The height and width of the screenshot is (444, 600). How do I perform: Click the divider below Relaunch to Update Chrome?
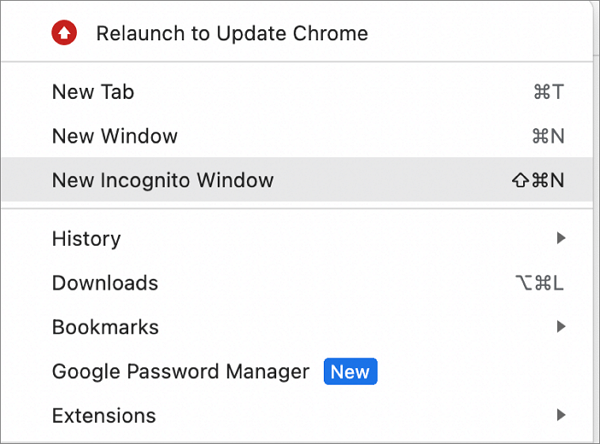[300, 62]
